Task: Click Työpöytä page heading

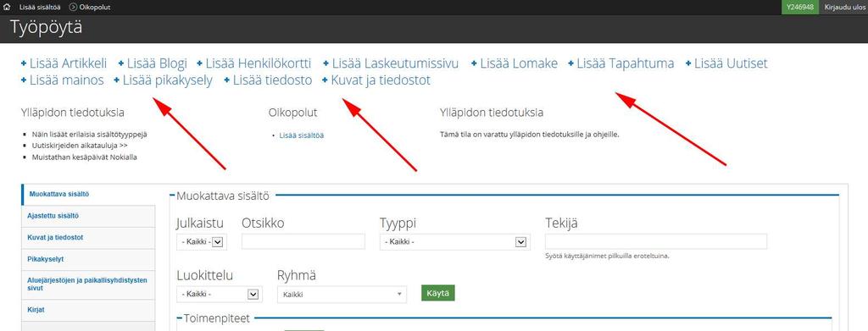Action: [46, 28]
